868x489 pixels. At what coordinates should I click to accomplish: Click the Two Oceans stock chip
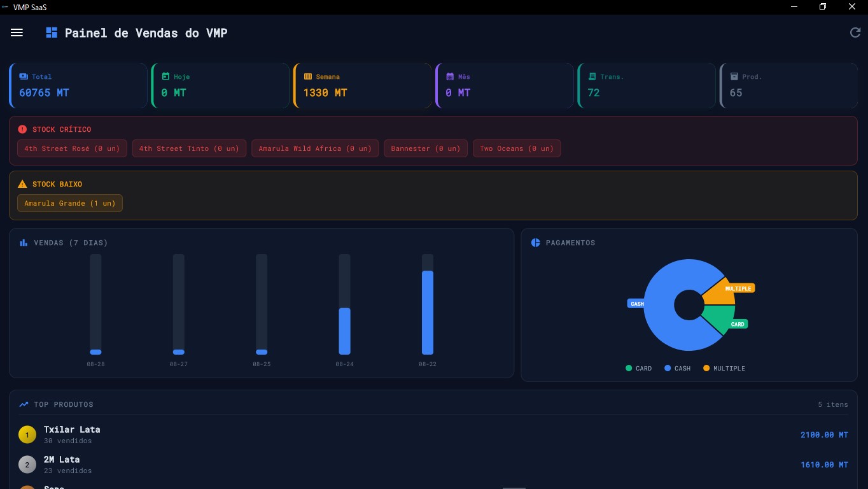click(517, 148)
